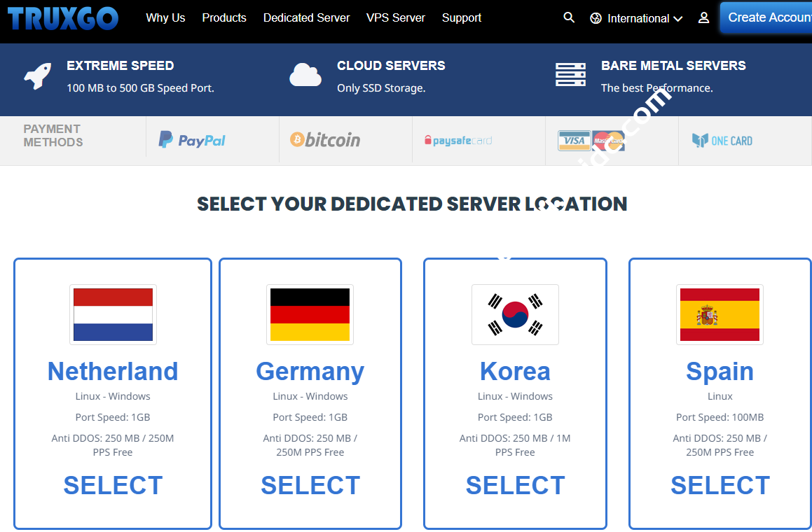Select the Netherland server location
Screen dimensions: 812x532
coord(113,485)
